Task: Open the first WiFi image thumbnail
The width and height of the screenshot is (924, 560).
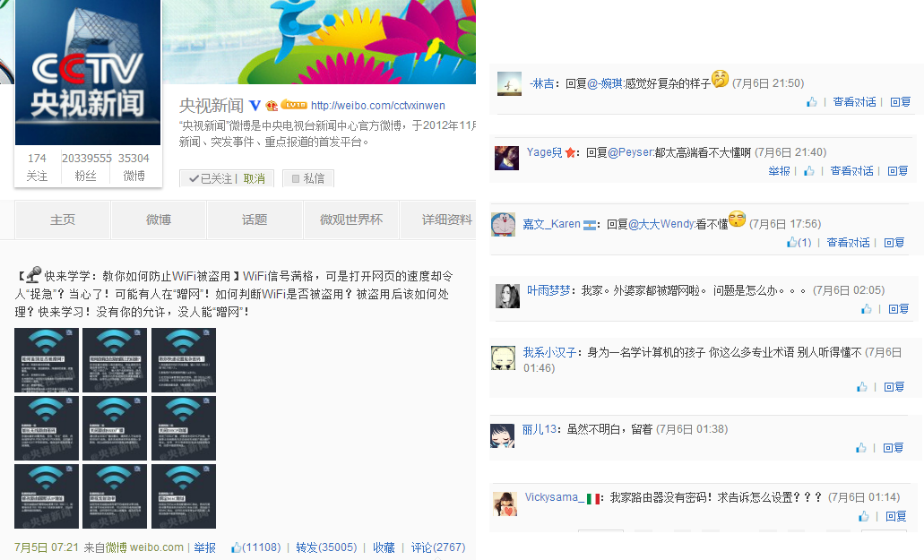Action: pos(47,360)
